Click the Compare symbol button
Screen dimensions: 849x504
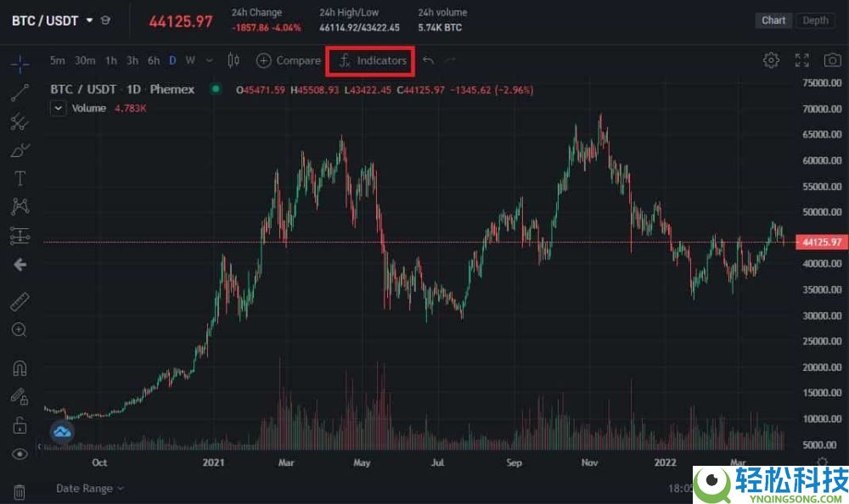click(288, 60)
